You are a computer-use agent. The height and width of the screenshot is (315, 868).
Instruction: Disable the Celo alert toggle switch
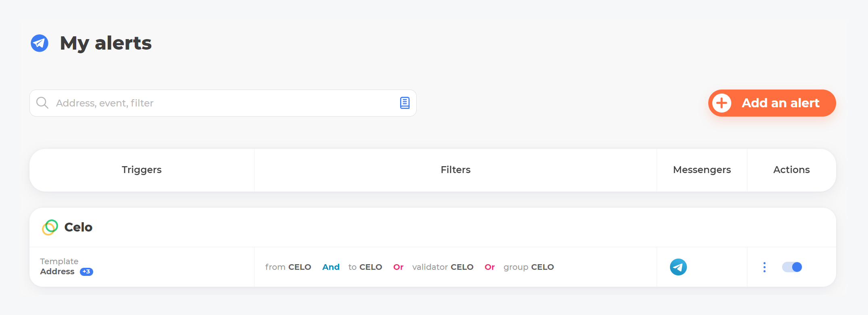tap(792, 267)
